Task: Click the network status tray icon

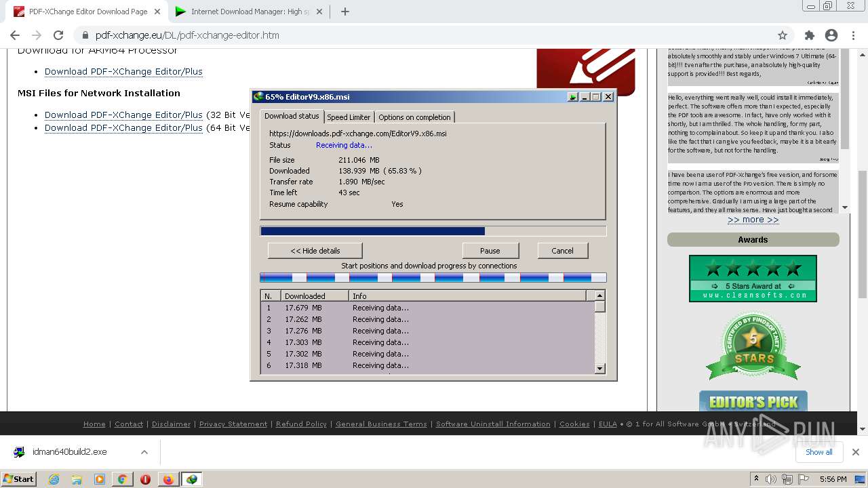Action: coord(787,479)
